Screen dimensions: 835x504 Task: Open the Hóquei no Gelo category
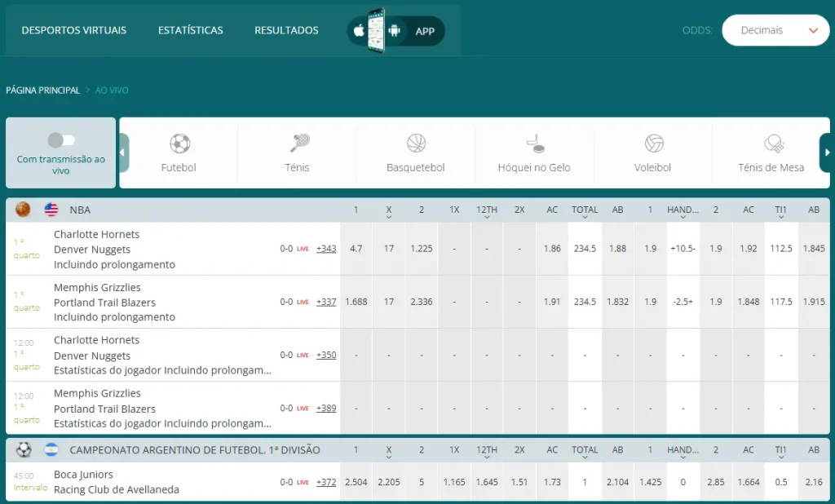pos(534,153)
